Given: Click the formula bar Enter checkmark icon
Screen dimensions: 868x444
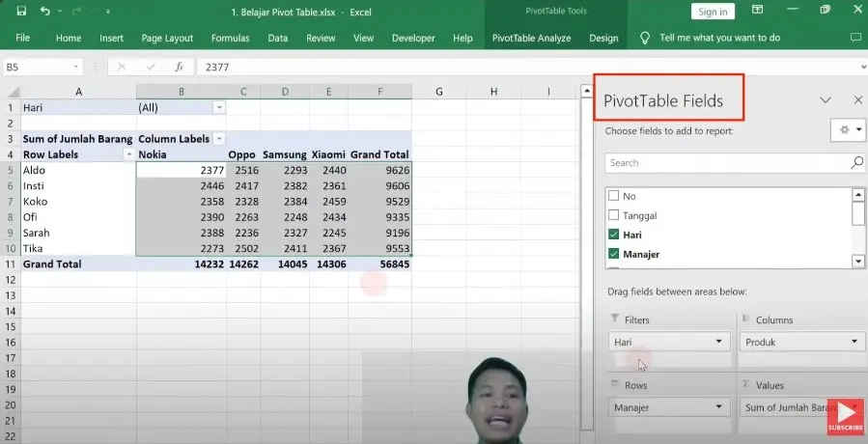Looking at the screenshot, I should (150, 67).
